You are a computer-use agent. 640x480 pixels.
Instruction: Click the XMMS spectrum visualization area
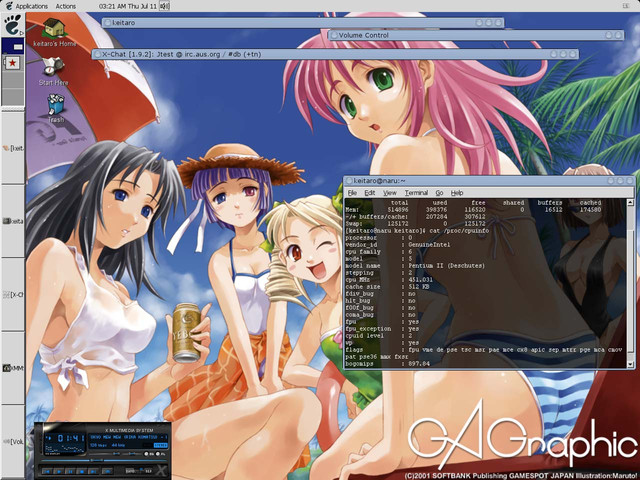point(65,449)
